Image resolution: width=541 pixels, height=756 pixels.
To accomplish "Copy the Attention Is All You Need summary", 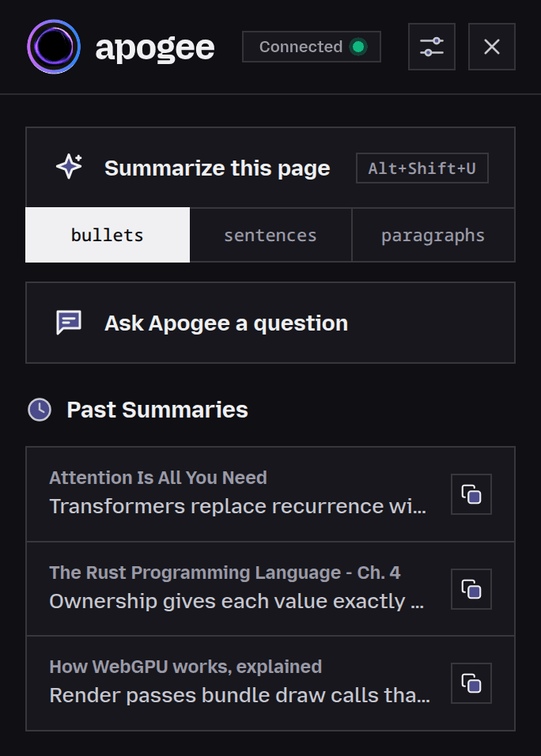I will pyautogui.click(x=471, y=494).
